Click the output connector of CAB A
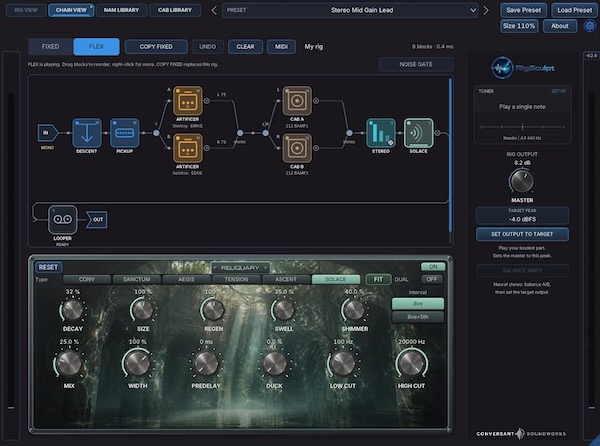This screenshot has height=446, width=600. (x=316, y=101)
